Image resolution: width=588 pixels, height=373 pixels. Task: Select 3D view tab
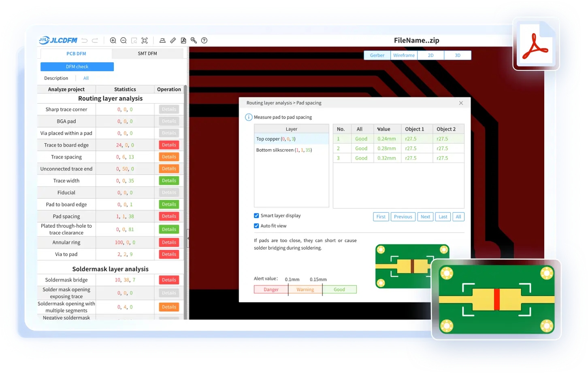[x=458, y=55]
